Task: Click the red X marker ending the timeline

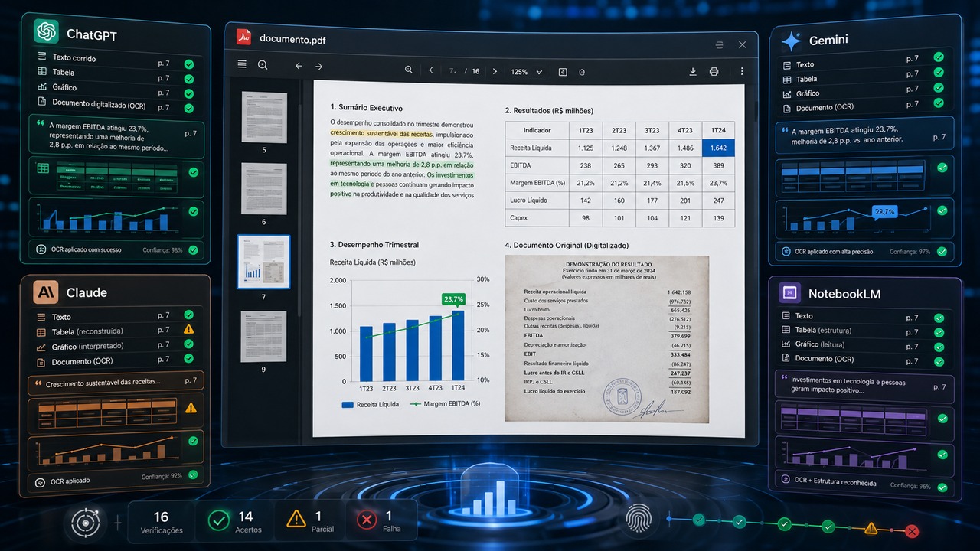Action: [911, 531]
